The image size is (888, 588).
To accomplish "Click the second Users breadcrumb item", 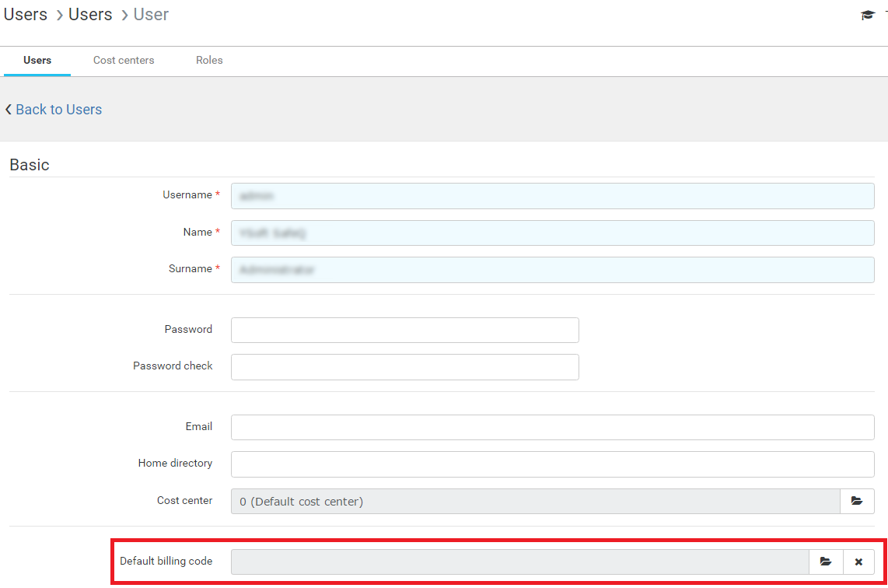I will click(x=90, y=15).
